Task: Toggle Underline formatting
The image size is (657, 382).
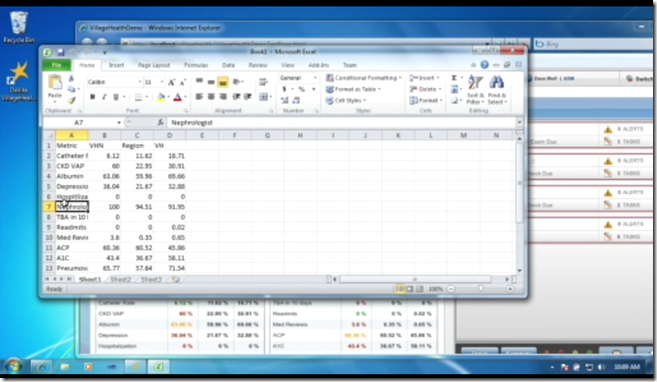Action: click(x=116, y=97)
